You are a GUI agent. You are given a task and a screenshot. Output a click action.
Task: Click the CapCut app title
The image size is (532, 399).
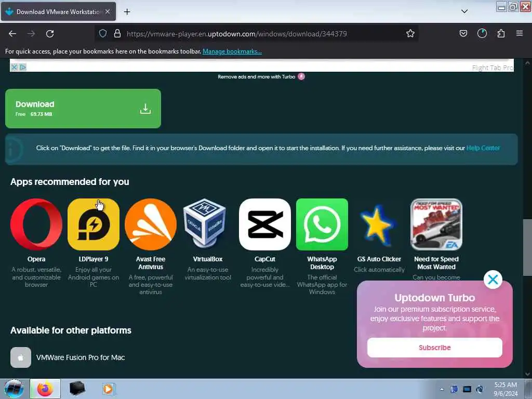[x=265, y=259]
